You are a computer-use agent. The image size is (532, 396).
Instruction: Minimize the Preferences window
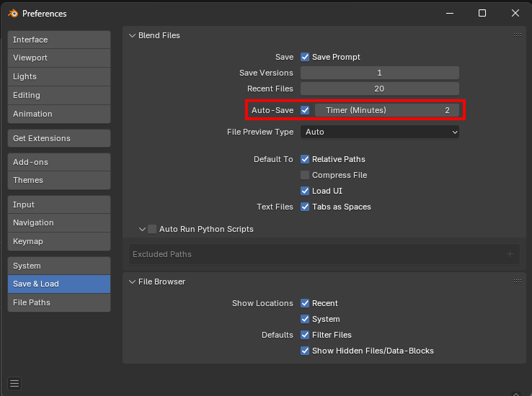click(x=450, y=13)
